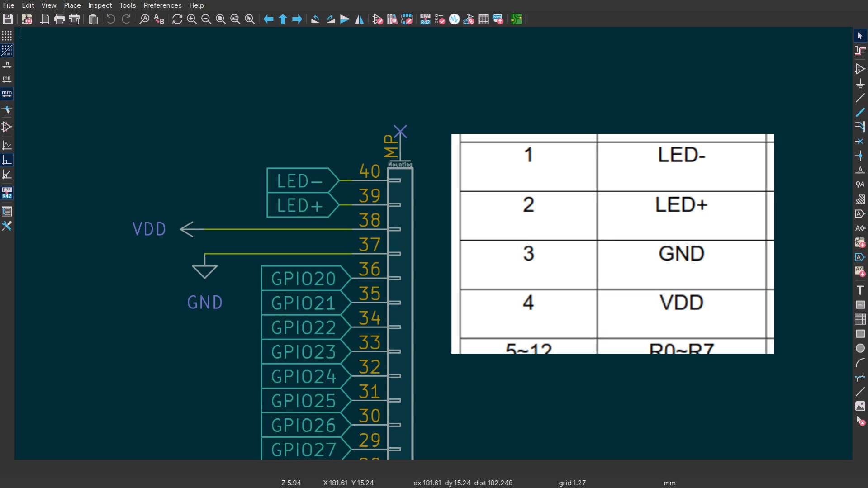868x488 pixels.
Task: Click the Save schematic icon
Action: click(x=8, y=19)
